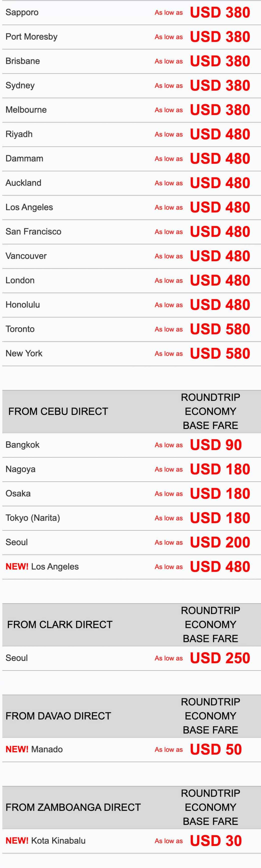Select Riyadh in the fare list
This screenshot has width=261, height=868.
click(x=19, y=134)
